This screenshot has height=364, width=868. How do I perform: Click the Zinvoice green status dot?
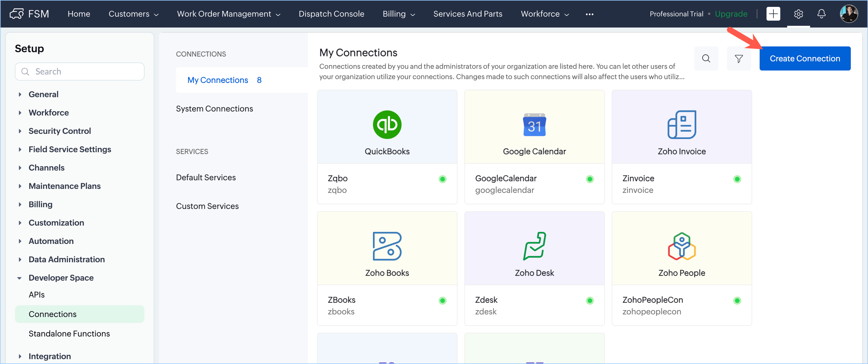(737, 179)
